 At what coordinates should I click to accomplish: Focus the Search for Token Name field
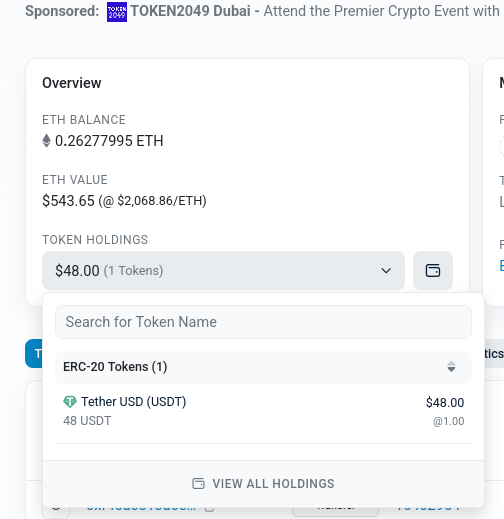[263, 322]
